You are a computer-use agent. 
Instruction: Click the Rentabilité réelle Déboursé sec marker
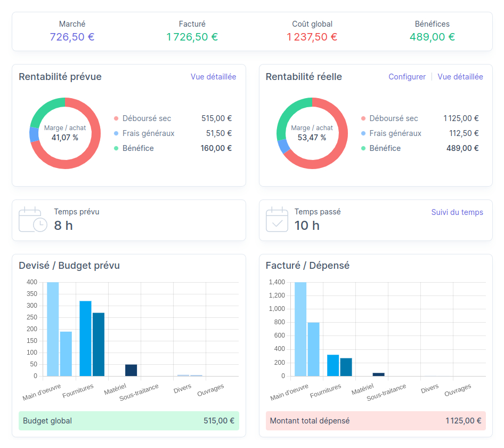363,118
